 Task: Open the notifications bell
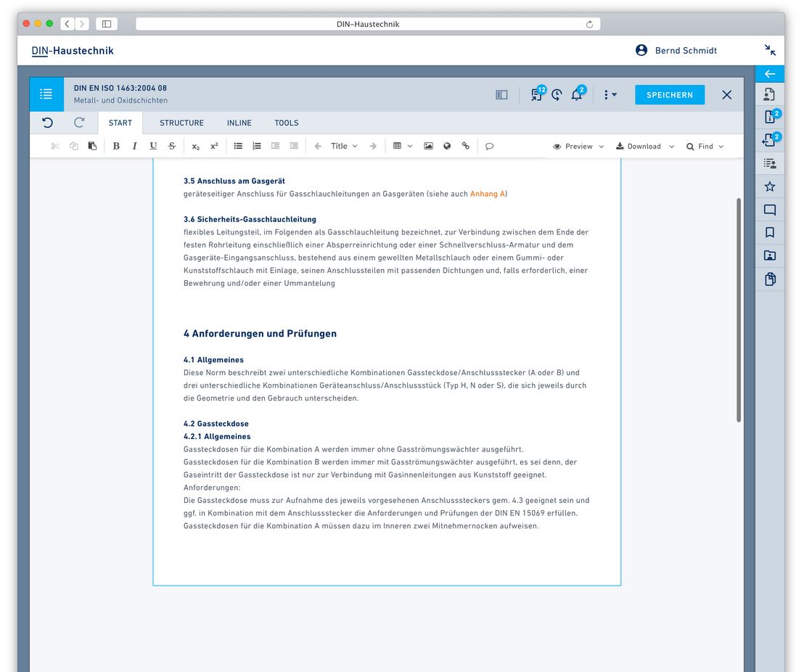[x=578, y=94]
